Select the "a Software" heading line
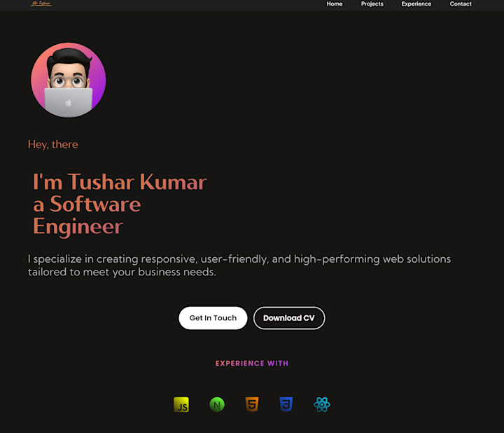The width and height of the screenshot is (504, 433). [x=87, y=205]
